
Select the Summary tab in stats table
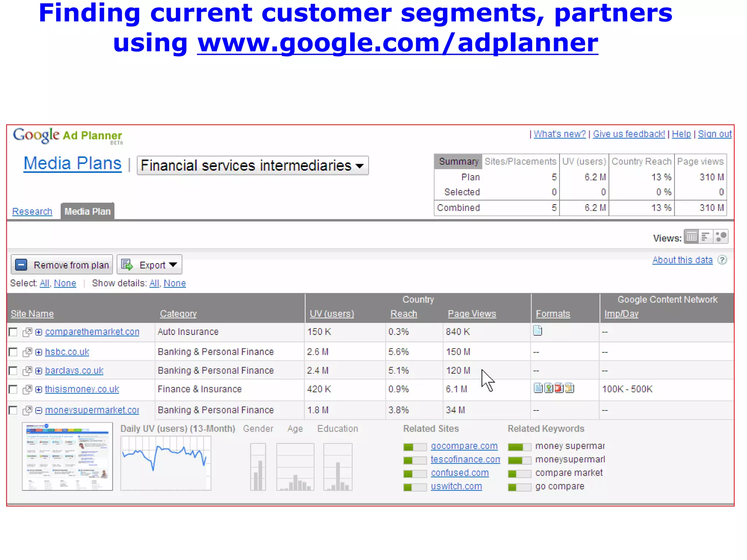coord(458,162)
